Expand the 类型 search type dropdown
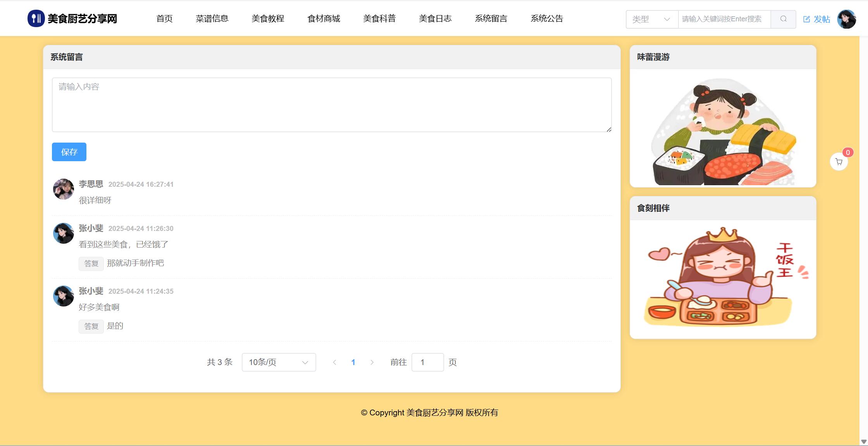This screenshot has height=446, width=868. click(652, 19)
